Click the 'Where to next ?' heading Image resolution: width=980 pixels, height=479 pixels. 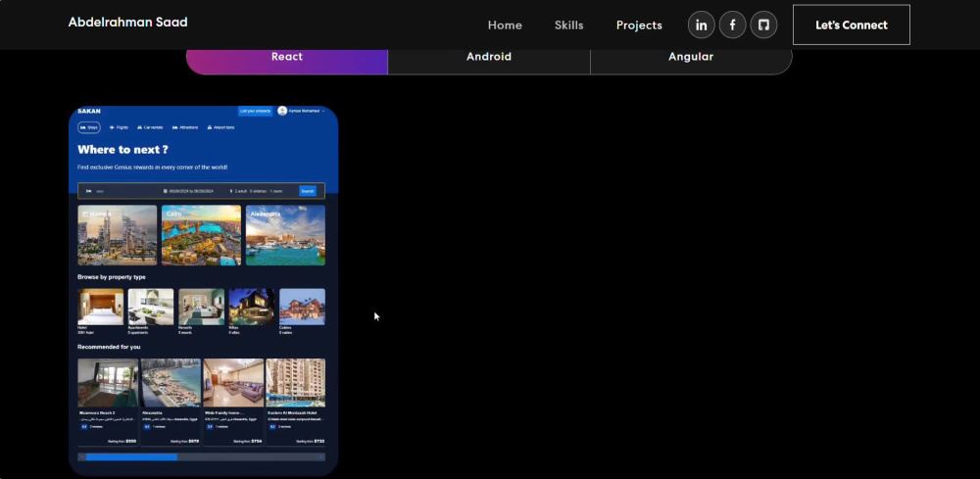click(x=122, y=150)
